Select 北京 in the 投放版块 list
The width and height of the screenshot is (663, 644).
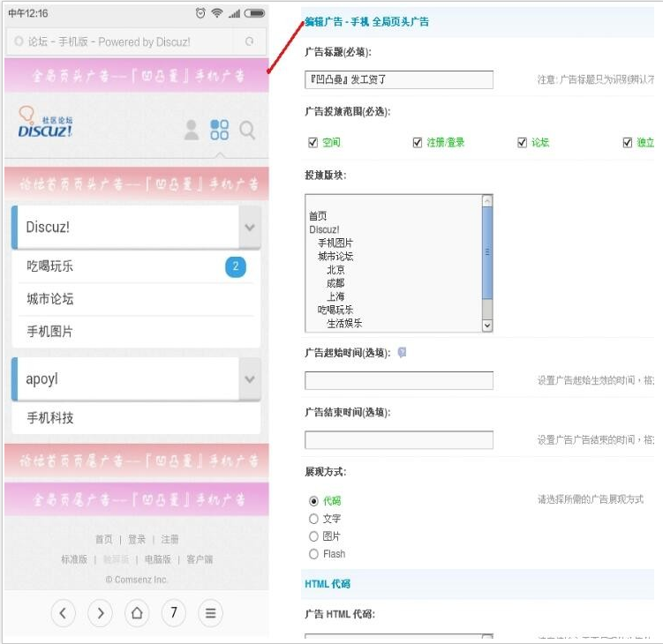[x=335, y=270]
